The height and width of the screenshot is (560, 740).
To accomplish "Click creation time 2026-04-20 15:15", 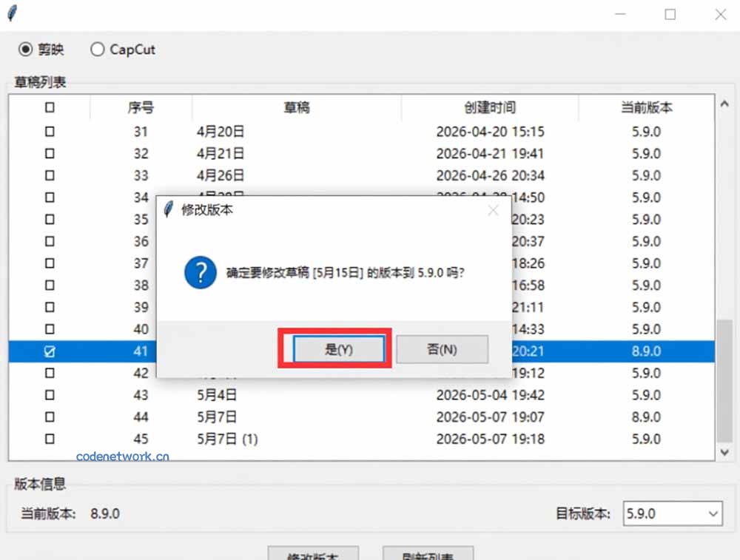I will [x=491, y=131].
